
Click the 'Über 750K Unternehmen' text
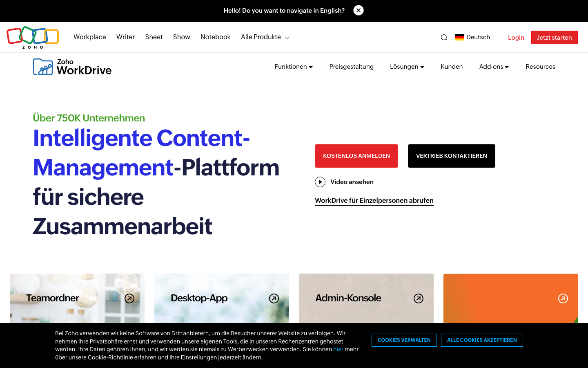tap(89, 118)
